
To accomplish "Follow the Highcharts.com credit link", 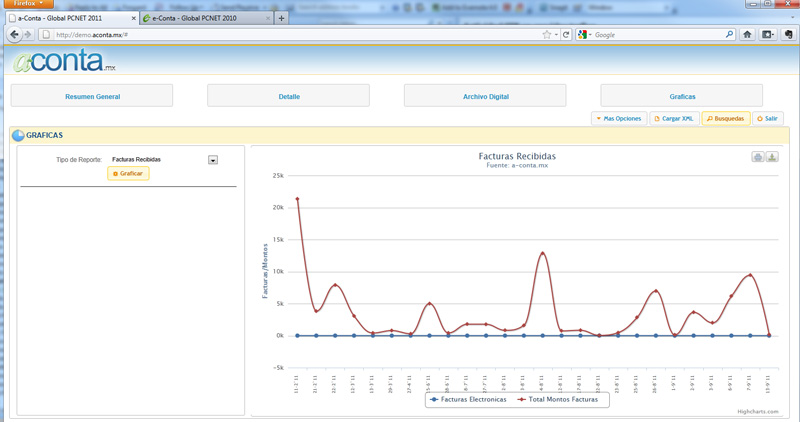I will 758,411.
